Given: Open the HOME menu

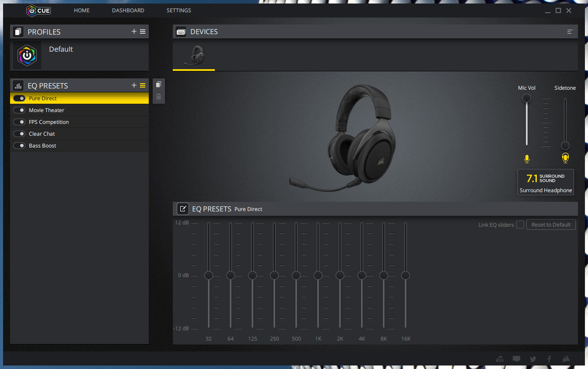Looking at the screenshot, I should pyautogui.click(x=82, y=11).
